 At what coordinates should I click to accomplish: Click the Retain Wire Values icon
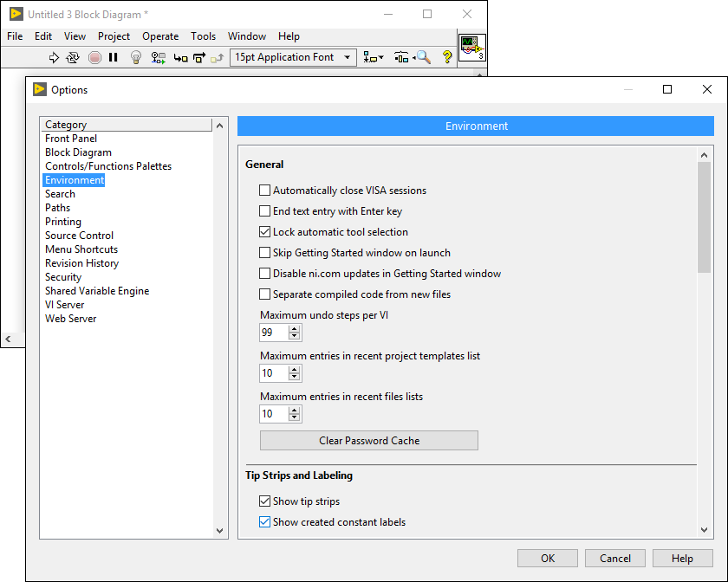click(x=159, y=57)
